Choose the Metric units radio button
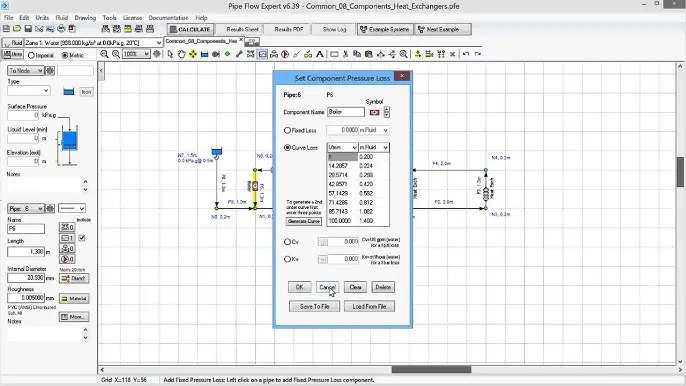Viewport: 686px width, 386px height. pyautogui.click(x=65, y=56)
